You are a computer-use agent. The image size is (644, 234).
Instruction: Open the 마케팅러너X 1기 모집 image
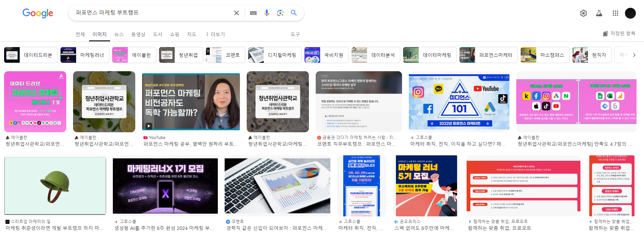point(165,186)
